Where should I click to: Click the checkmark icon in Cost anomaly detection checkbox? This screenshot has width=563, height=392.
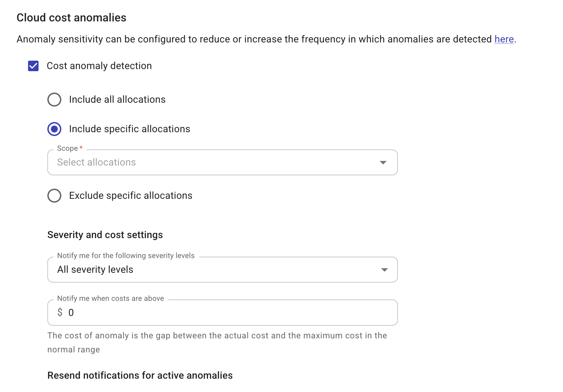[x=33, y=66]
